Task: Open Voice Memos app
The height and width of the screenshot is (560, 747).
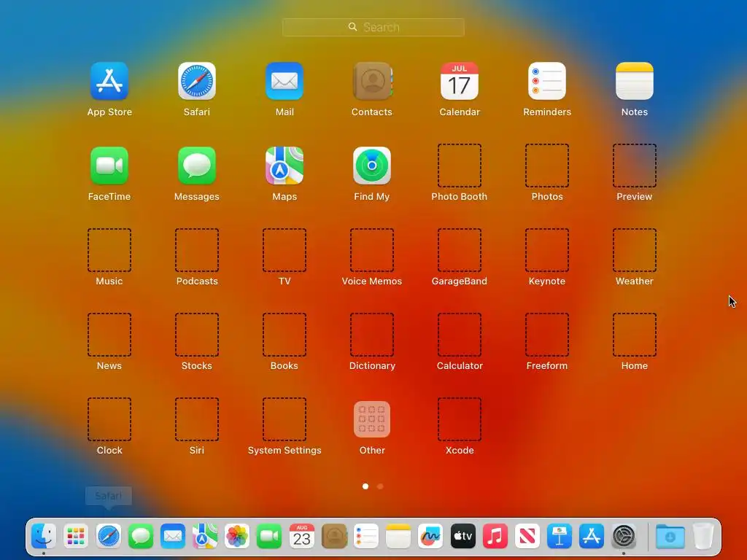Action: (x=372, y=250)
